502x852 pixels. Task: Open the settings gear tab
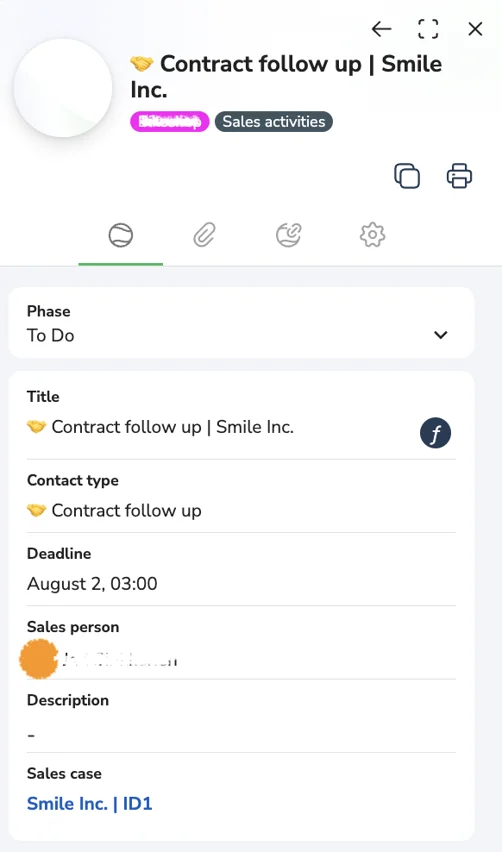(x=373, y=236)
